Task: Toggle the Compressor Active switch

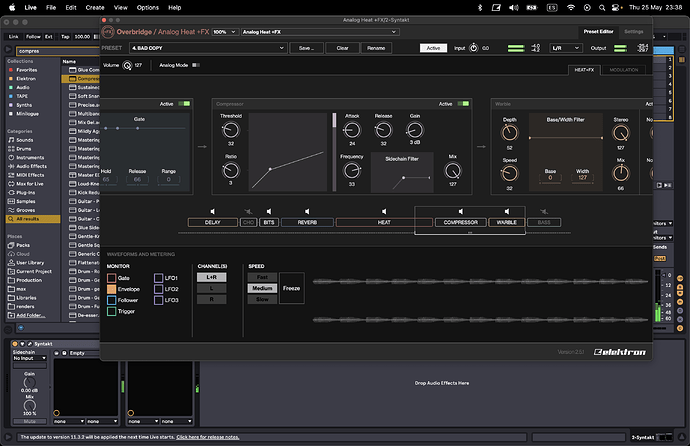Action: (463, 103)
